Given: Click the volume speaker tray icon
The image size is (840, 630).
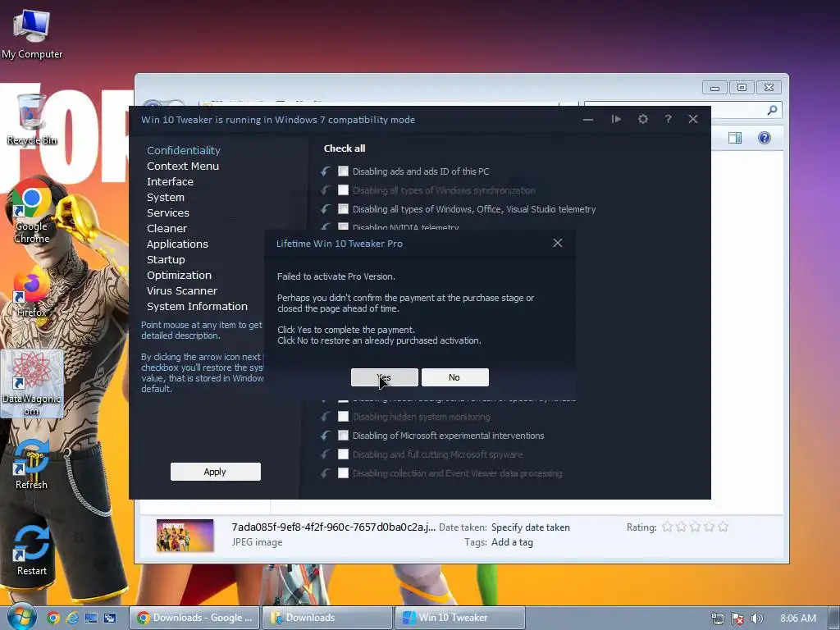Looking at the screenshot, I should tap(756, 619).
